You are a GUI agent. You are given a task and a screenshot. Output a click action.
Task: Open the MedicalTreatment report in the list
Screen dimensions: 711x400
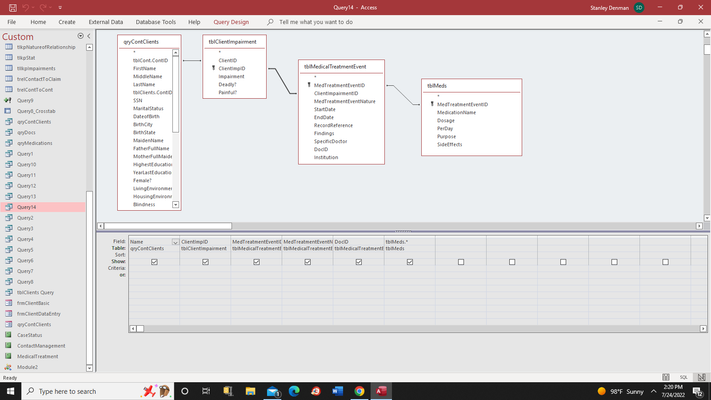click(x=38, y=356)
